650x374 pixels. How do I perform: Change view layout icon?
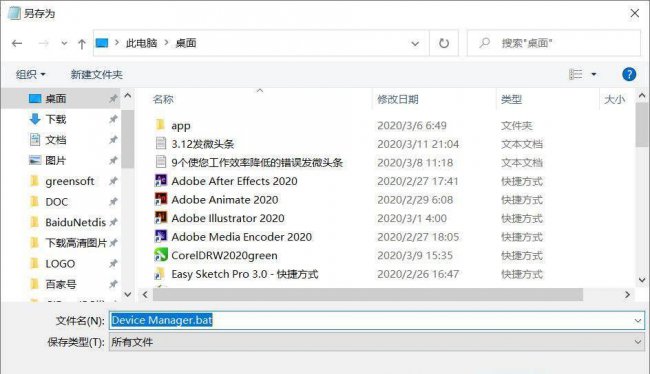pyautogui.click(x=576, y=74)
